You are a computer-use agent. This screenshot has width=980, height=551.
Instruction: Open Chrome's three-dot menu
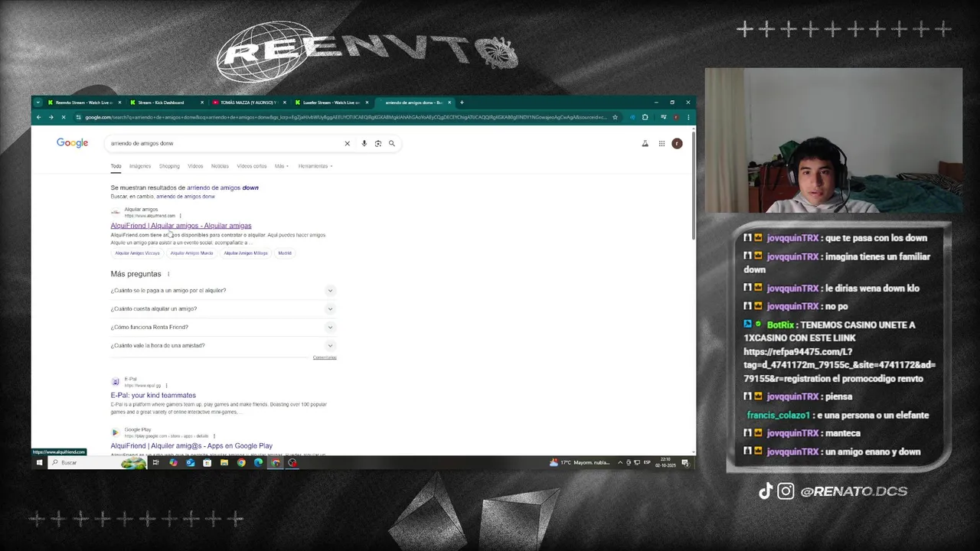click(688, 117)
